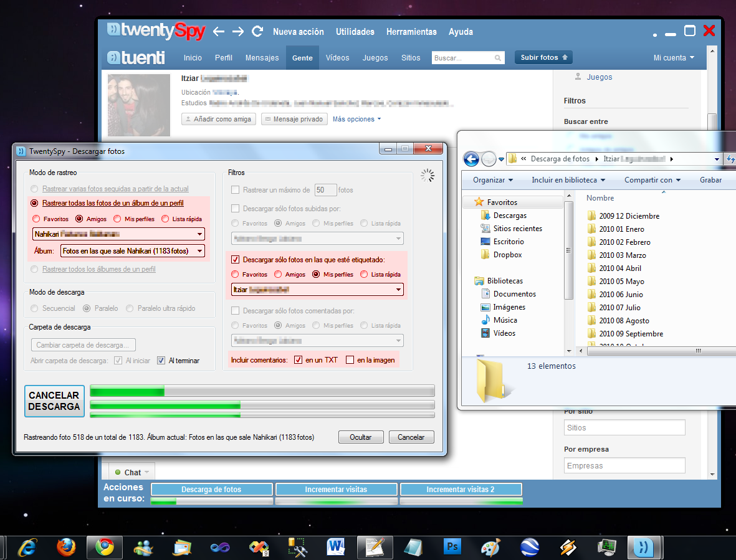Reload the page with TwentySpy refresh icon

pyautogui.click(x=257, y=31)
